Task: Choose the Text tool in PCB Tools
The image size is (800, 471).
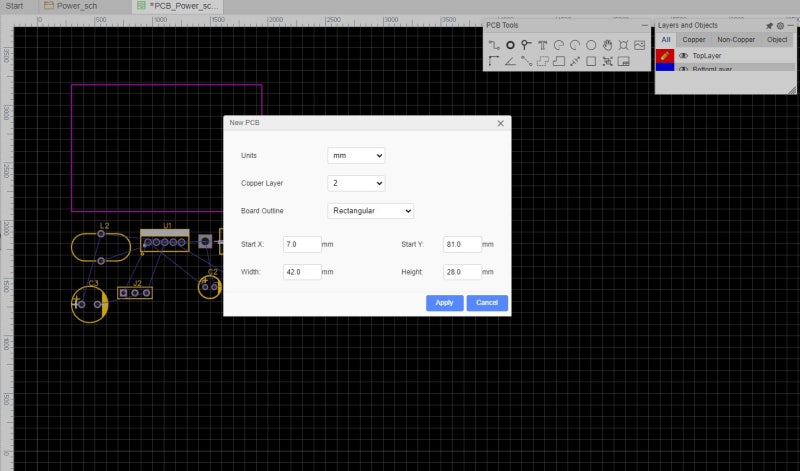Action: tap(542, 45)
